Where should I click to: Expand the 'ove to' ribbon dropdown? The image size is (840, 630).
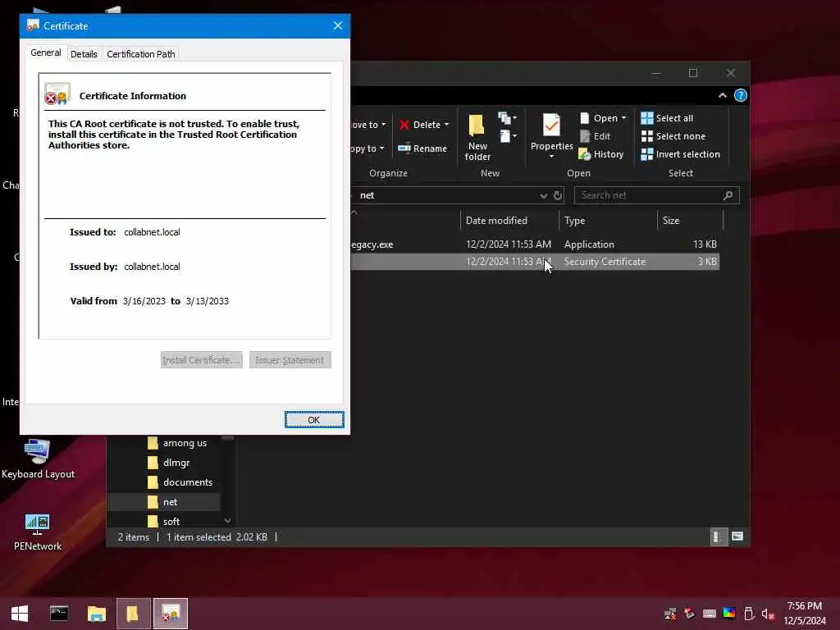[368, 125]
